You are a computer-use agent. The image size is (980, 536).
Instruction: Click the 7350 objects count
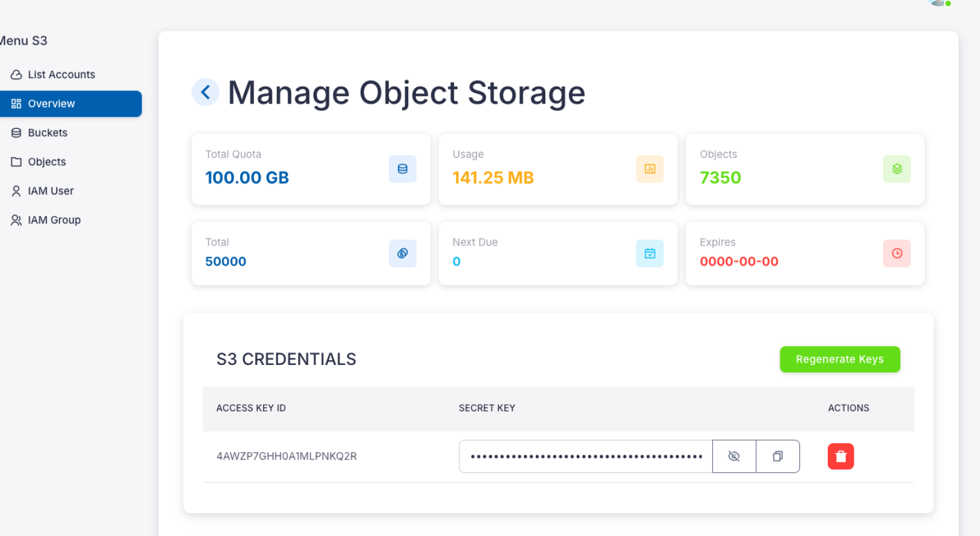[x=720, y=178]
